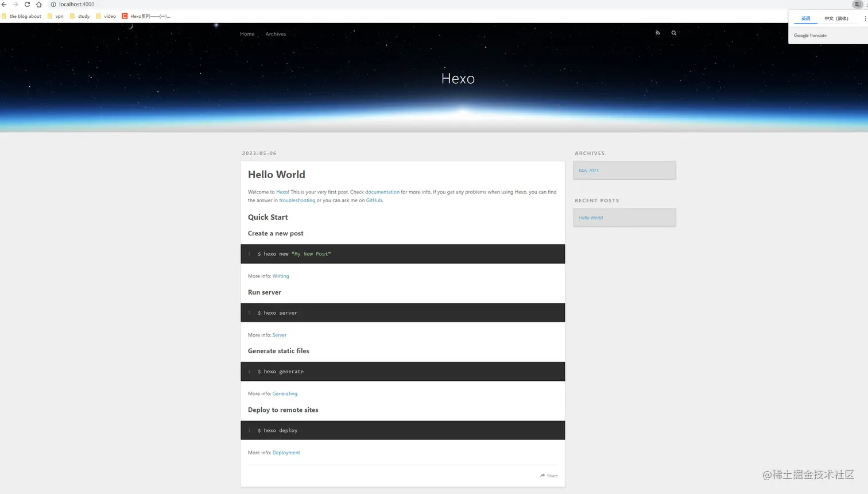The image size is (868, 494).
Task: Click the browser forward arrow
Action: pyautogui.click(x=15, y=4)
